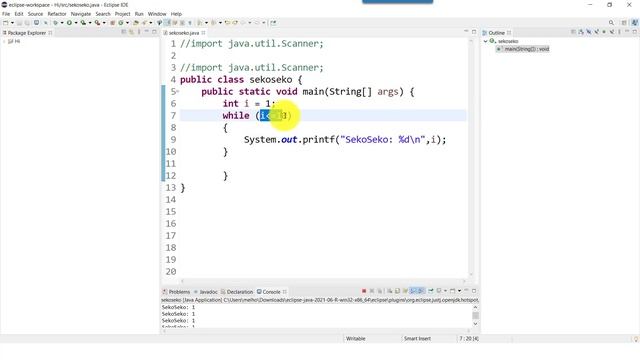This screenshot has width=640, height=360.
Task: Fold the main method at line 5
Action: point(178,91)
